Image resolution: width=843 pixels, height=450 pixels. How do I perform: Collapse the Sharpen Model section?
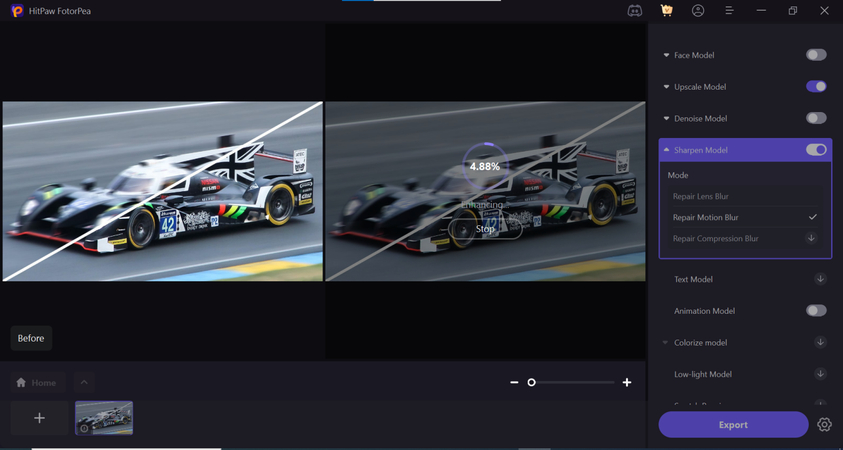click(667, 150)
